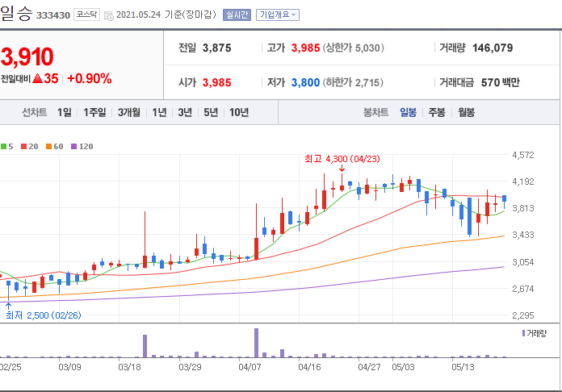
Task: Click the 코스닥 market badge
Action: (86, 15)
